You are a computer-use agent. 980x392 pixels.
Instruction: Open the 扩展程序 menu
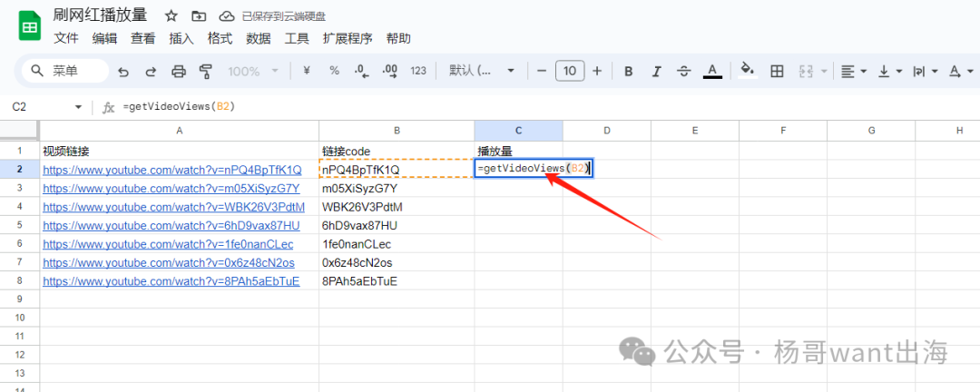click(x=348, y=39)
